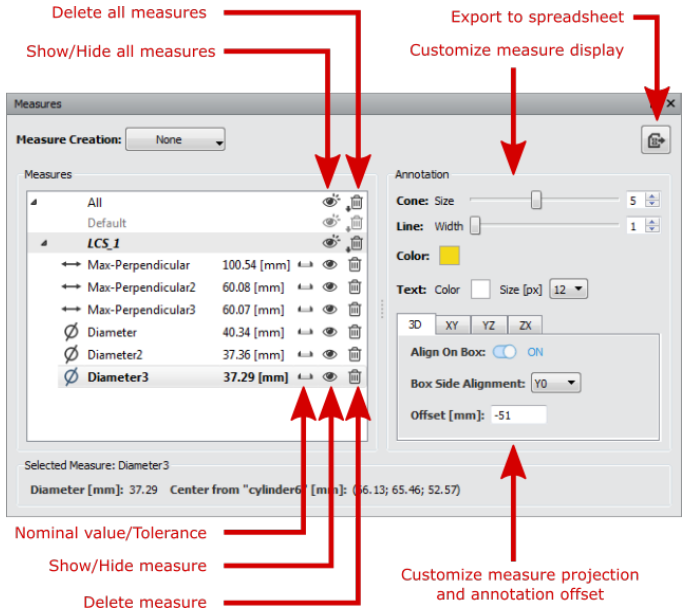Screen dimensions: 688x613
Task: Delete all measures in LCS_1
Action: [356, 243]
